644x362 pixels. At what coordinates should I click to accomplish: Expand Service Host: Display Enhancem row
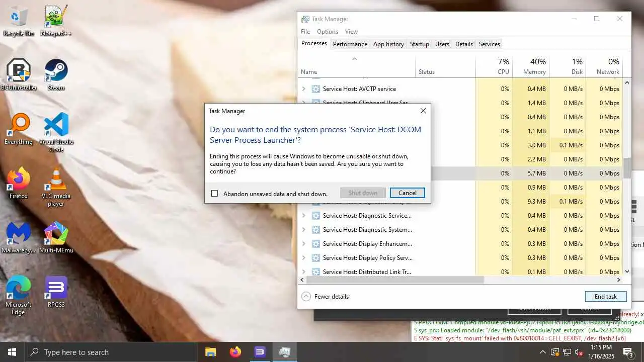pos(303,244)
